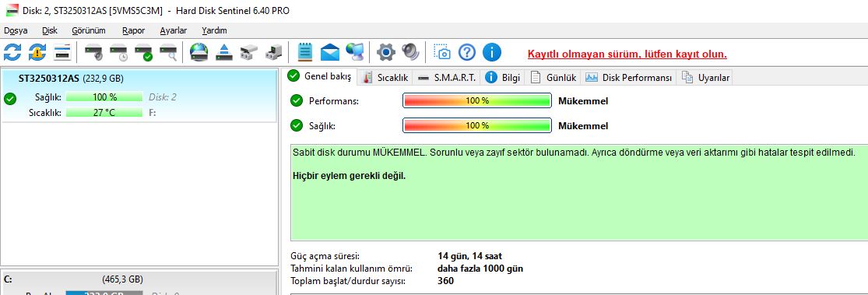This screenshot has width=868, height=295.
Task: Click the monitor with globe icon
Action: pyautogui.click(x=355, y=53)
